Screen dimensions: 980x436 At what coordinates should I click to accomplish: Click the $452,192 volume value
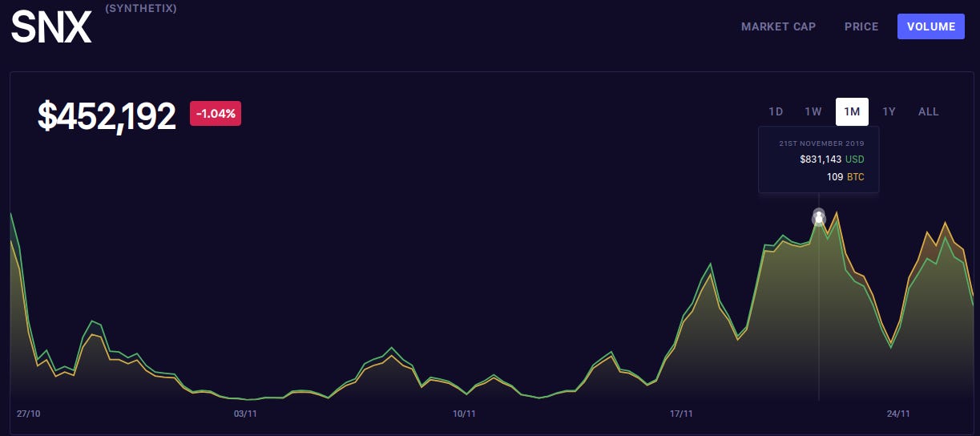pos(107,116)
